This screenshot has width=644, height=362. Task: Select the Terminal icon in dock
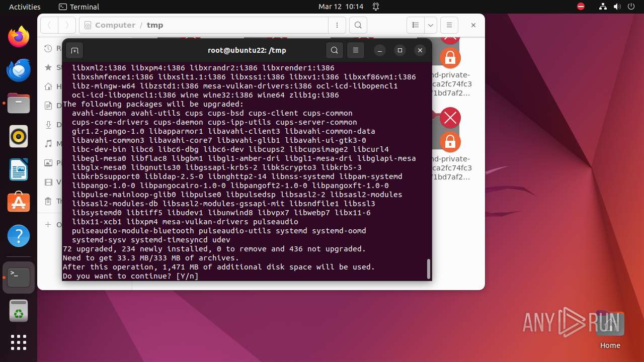(x=19, y=278)
